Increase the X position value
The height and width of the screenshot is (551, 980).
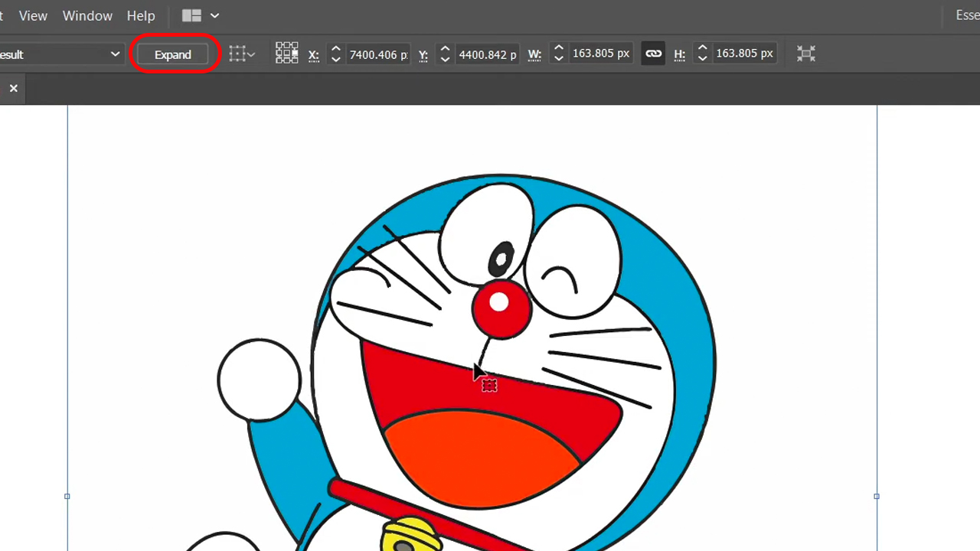pos(335,48)
